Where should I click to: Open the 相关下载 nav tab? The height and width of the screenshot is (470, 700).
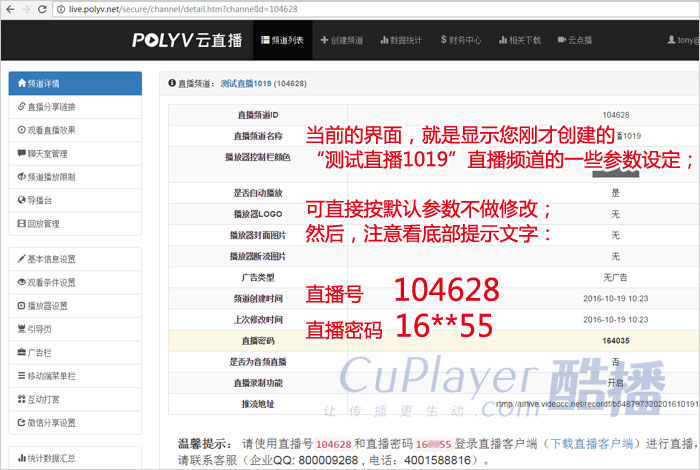(x=520, y=40)
